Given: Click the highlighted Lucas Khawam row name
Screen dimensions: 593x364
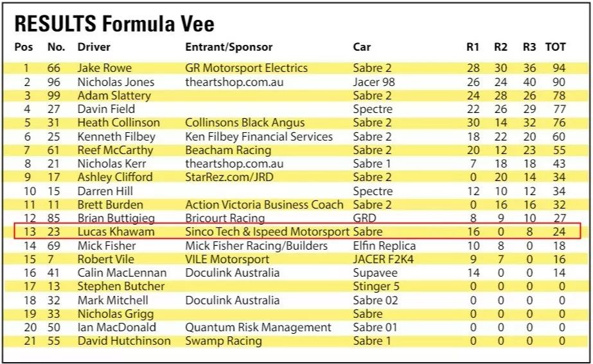Looking at the screenshot, I should pos(116,232).
